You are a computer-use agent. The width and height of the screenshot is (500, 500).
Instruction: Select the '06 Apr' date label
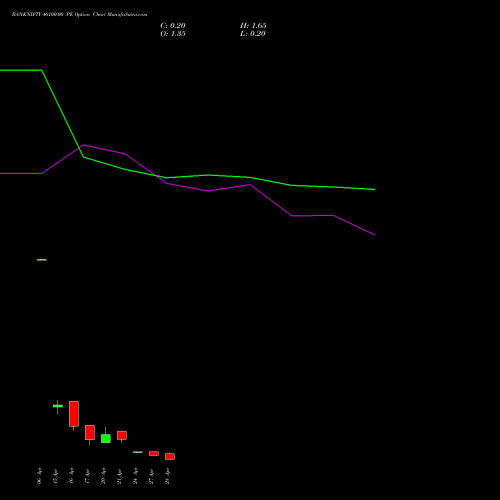click(x=39, y=476)
